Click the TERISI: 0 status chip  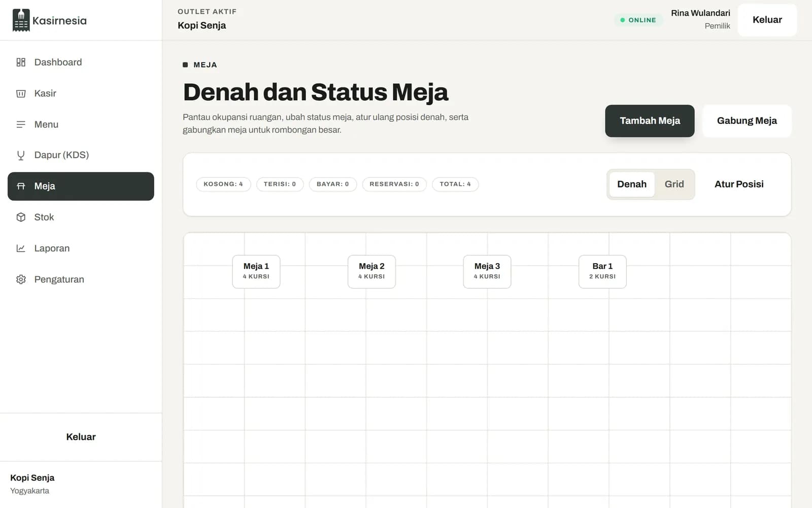coord(280,184)
